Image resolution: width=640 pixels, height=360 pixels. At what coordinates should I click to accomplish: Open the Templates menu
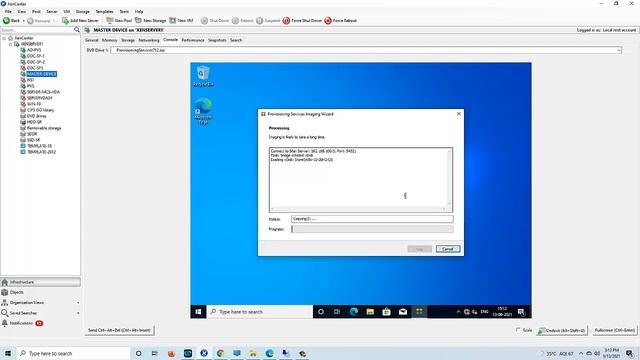pyautogui.click(x=104, y=11)
